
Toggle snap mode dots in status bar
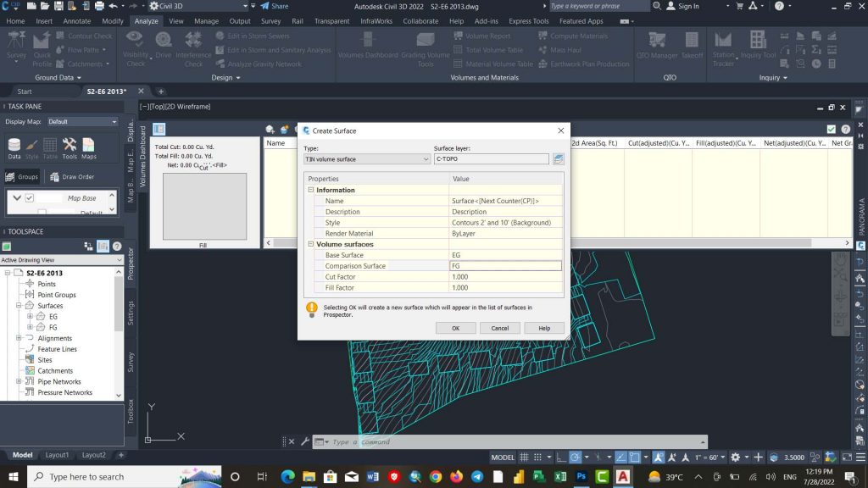[x=537, y=457]
